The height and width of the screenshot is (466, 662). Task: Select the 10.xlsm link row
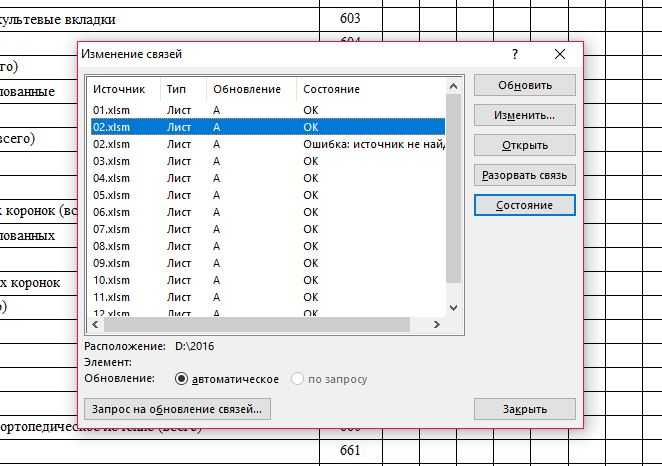point(268,280)
